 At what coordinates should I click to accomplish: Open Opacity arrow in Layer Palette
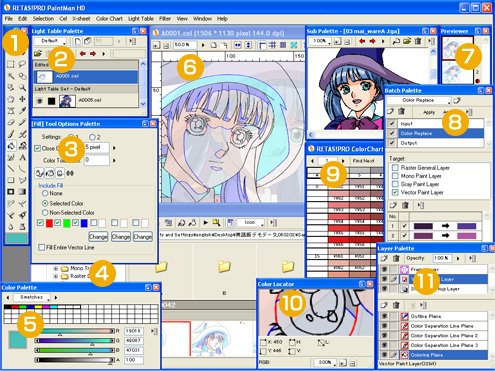(458, 258)
